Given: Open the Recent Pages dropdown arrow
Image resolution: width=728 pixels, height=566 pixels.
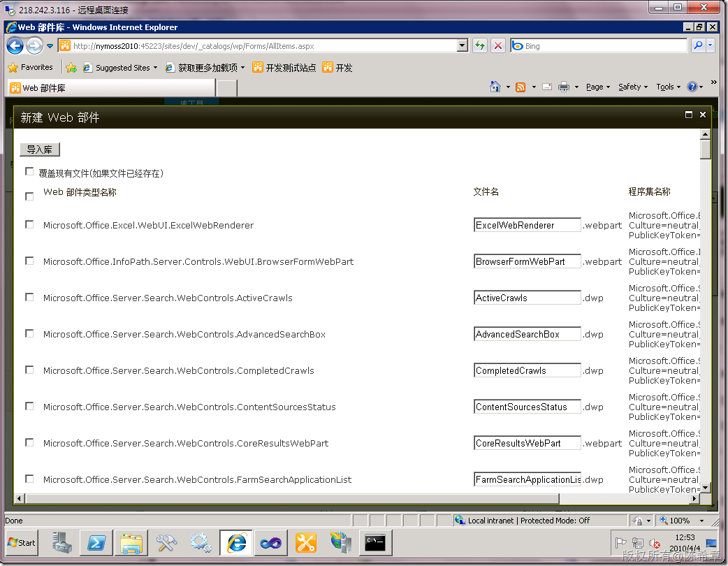Looking at the screenshot, I should point(50,46).
